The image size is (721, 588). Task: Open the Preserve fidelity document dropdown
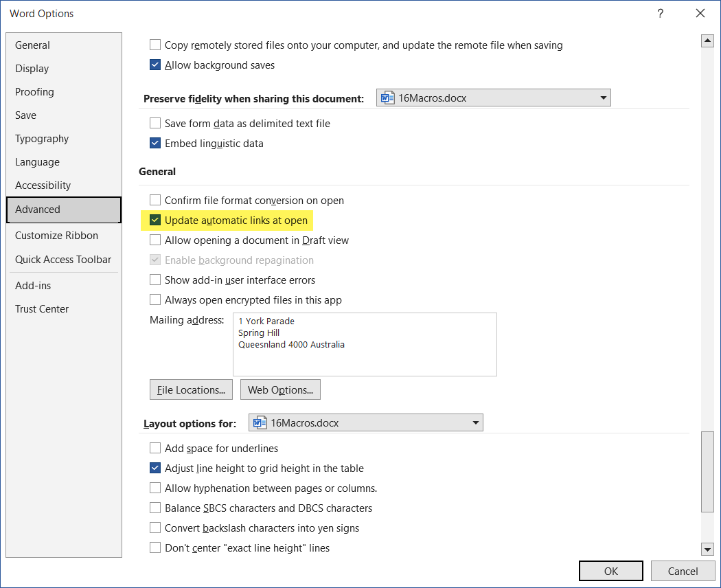point(603,97)
